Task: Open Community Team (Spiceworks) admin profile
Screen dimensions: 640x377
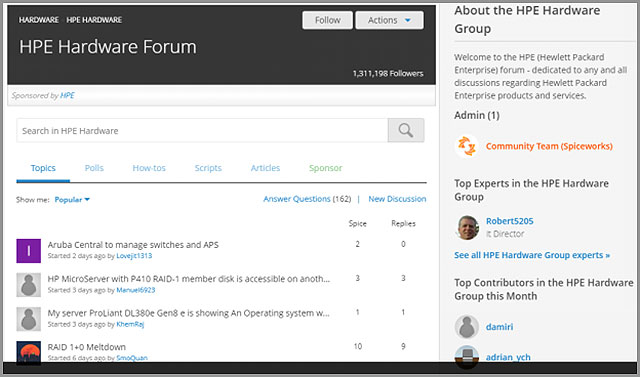Action: (x=549, y=146)
